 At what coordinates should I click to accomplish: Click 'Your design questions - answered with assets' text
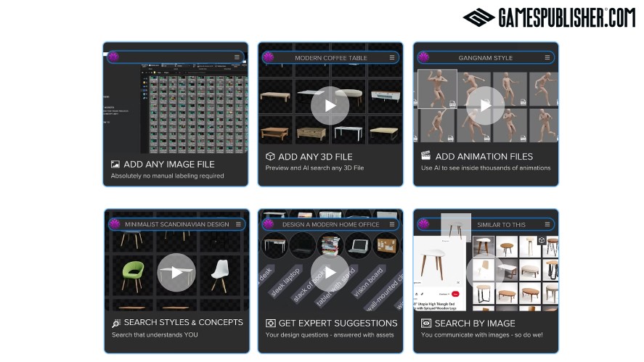[x=330, y=335]
